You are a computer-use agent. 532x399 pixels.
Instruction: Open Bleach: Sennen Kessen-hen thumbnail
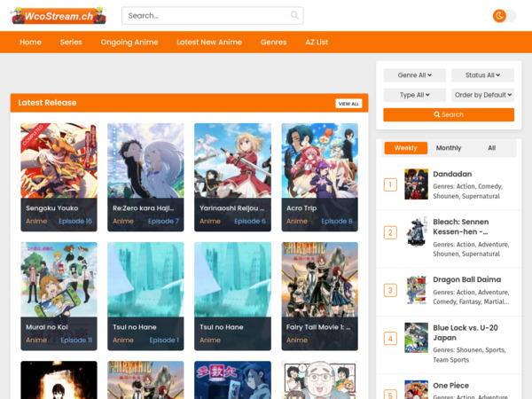coord(416,232)
